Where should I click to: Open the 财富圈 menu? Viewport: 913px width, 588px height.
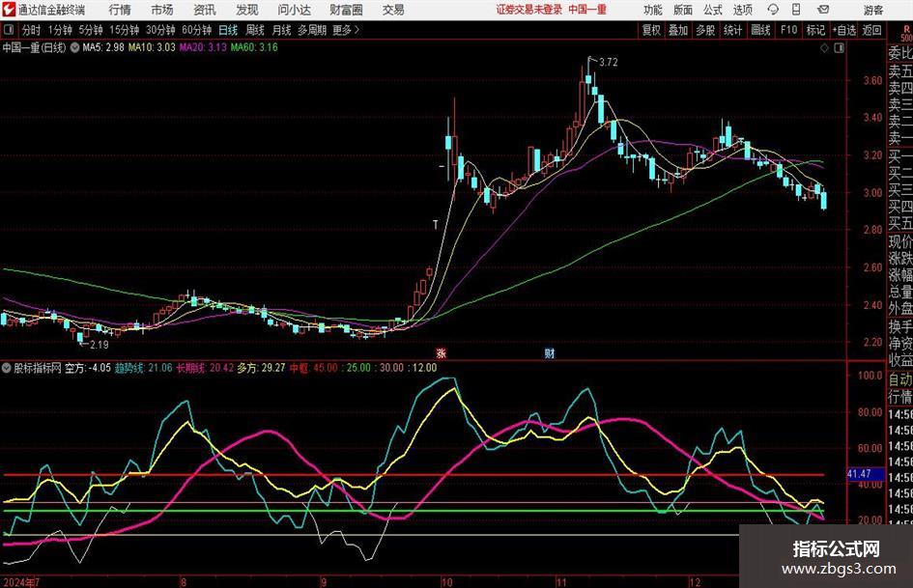coord(346,10)
